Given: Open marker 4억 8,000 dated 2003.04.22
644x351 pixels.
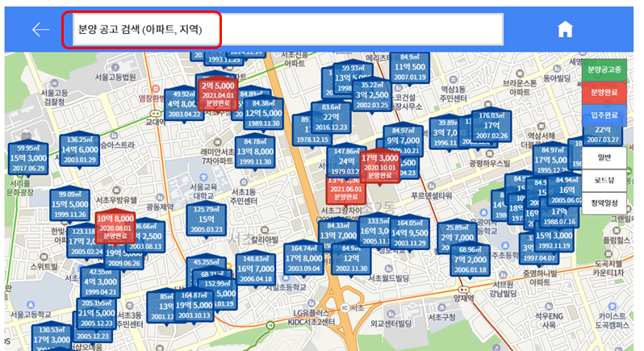Looking at the screenshot, I should click(x=181, y=105).
